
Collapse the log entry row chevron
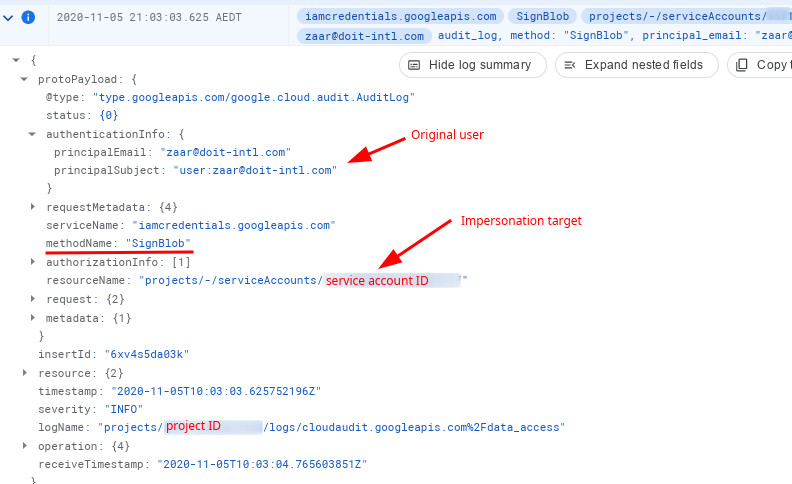click(x=9, y=18)
